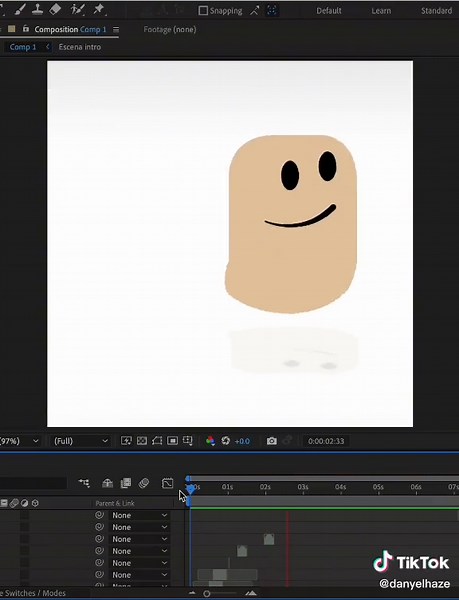This screenshot has width=459, height=600.
Task: Open the fifth layer's None parent dropdown
Action: click(x=139, y=563)
